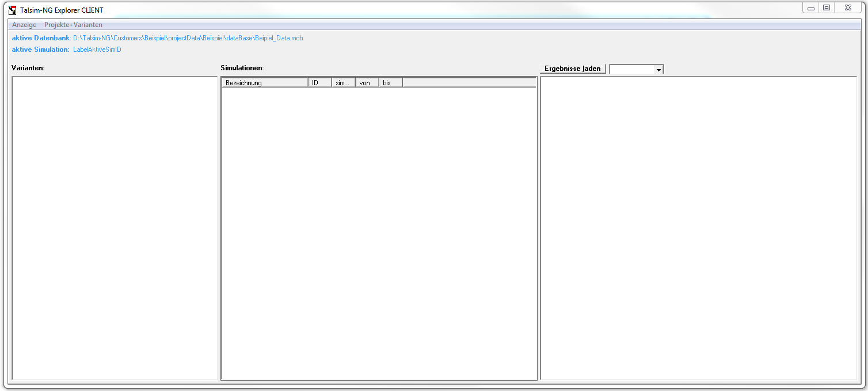Click the ID column header

tap(319, 83)
